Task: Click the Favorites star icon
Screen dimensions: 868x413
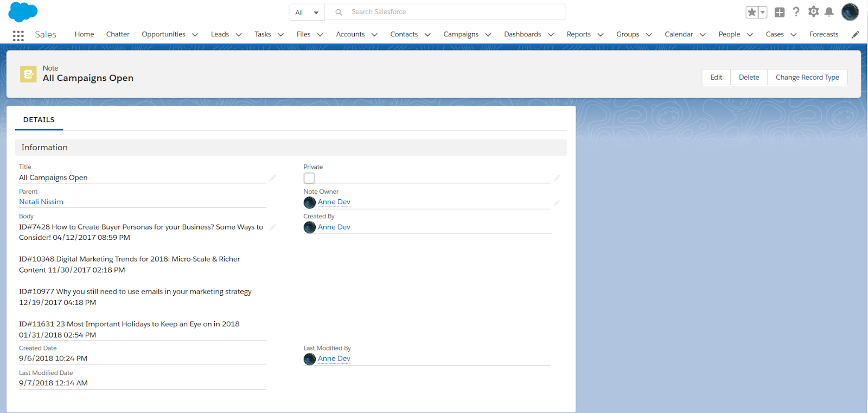Action: pos(752,12)
